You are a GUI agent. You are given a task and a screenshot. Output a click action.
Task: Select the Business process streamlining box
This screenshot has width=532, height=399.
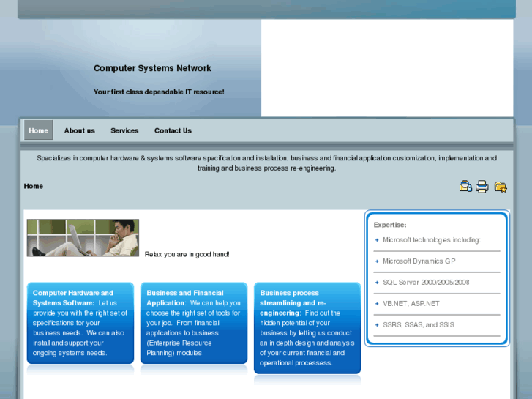click(x=307, y=328)
